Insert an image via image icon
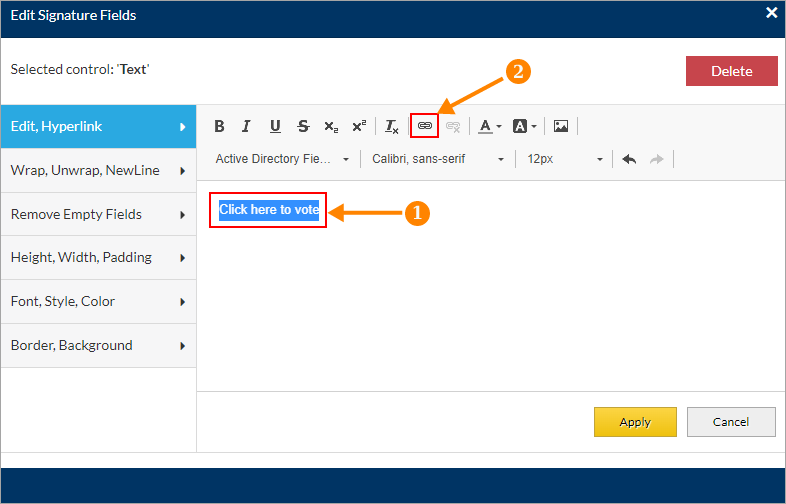 tap(561, 127)
